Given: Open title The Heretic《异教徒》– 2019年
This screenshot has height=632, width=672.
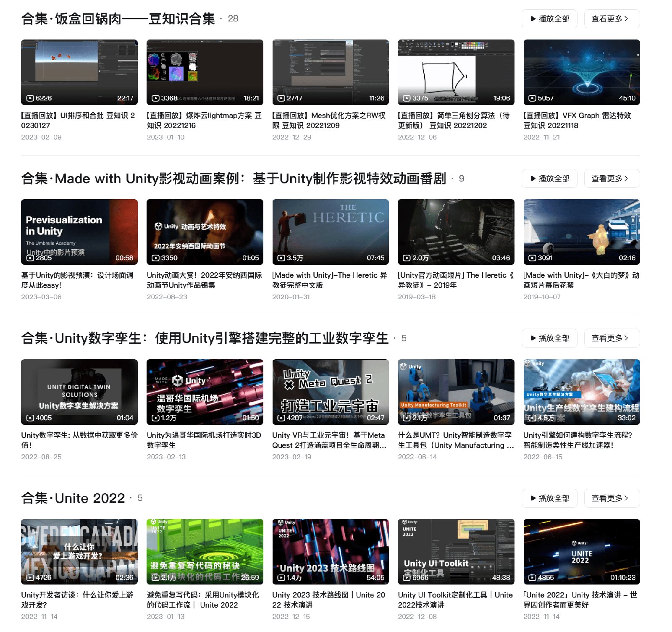Looking at the screenshot, I should point(456,280).
